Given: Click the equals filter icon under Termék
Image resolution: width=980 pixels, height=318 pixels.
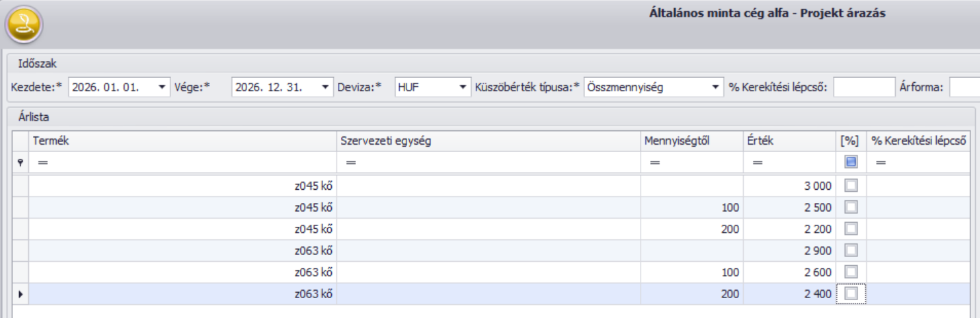Looking at the screenshot, I should pyautogui.click(x=42, y=162).
